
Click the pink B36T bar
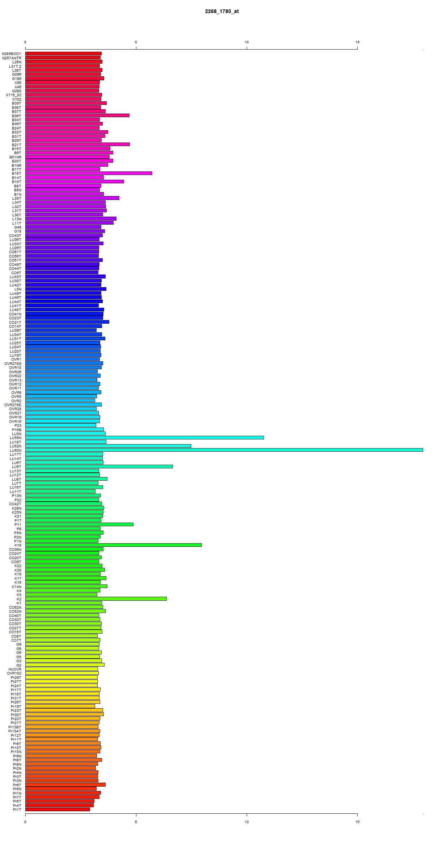(77, 115)
